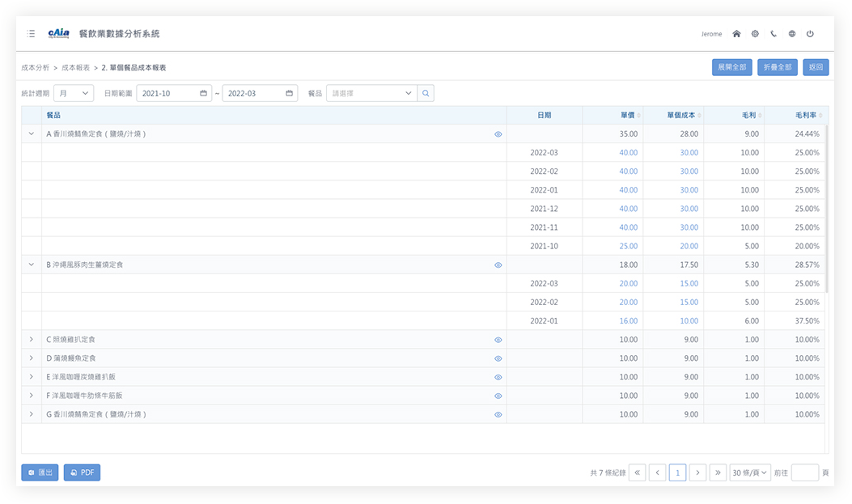The image size is (852, 504).
Task: Click the power logout icon
Action: pyautogui.click(x=810, y=34)
